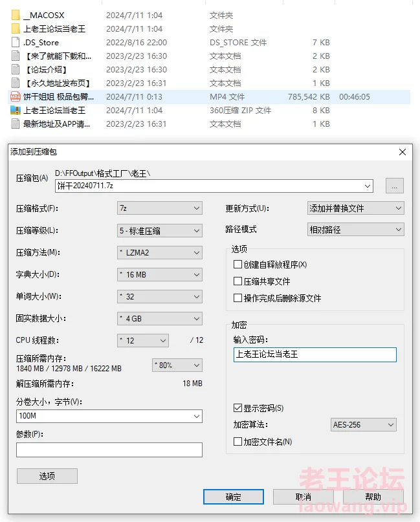Click the 785,542 KB size cell
The width and height of the screenshot is (420, 522).
point(309,97)
